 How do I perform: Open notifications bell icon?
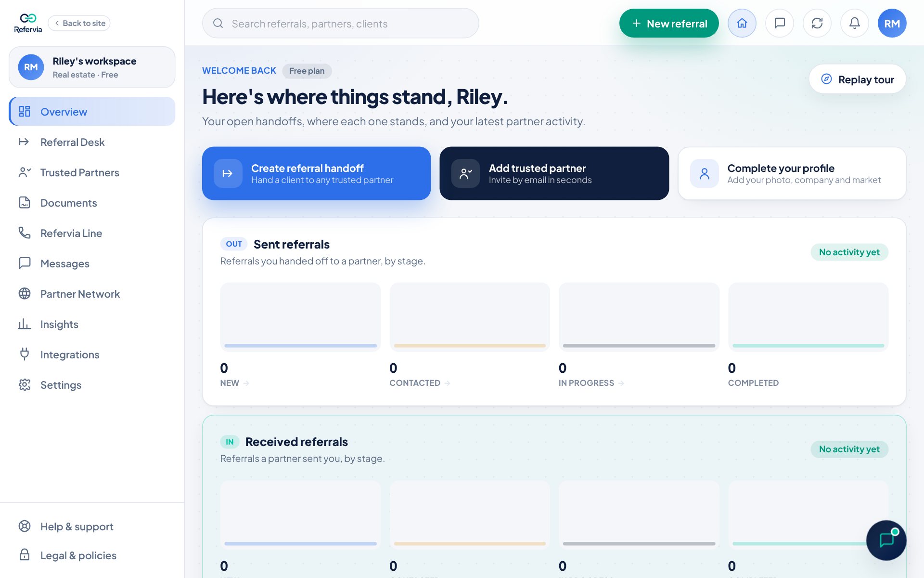pyautogui.click(x=854, y=23)
